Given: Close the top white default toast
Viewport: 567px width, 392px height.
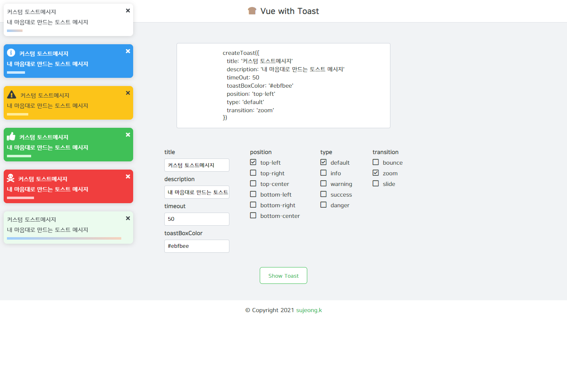Looking at the screenshot, I should pos(128,11).
